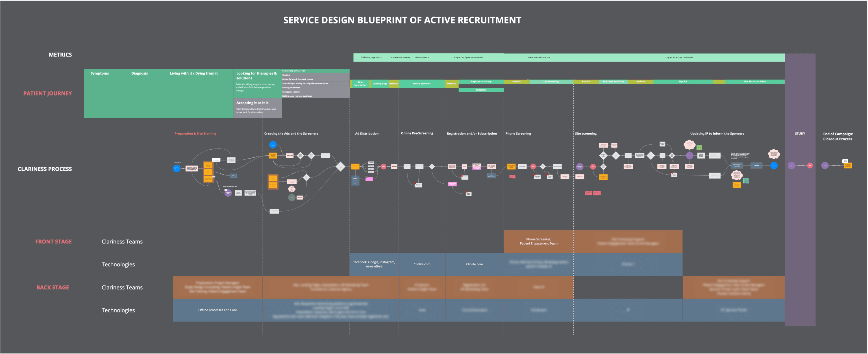Select the blue sponsor circle in Creating the Ads
The width and height of the screenshot is (868, 354).
pos(273,145)
